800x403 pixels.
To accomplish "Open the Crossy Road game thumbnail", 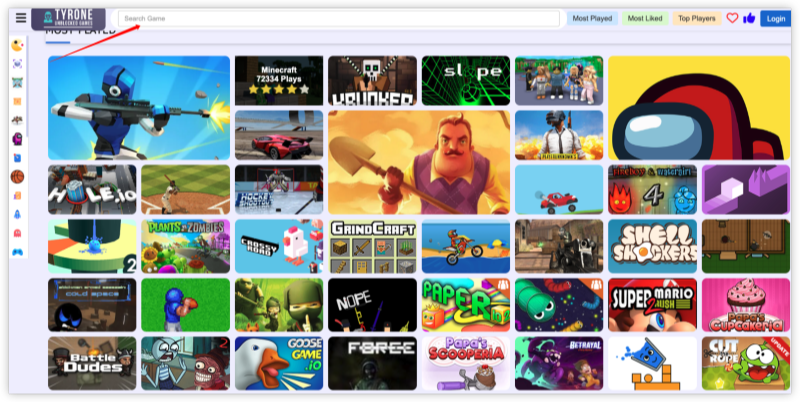I will pyautogui.click(x=279, y=246).
